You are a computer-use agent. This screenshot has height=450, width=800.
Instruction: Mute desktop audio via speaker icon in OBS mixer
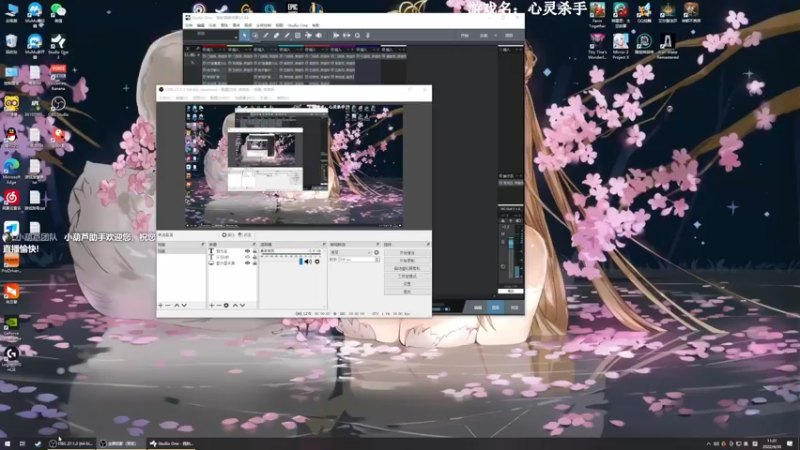(x=308, y=262)
